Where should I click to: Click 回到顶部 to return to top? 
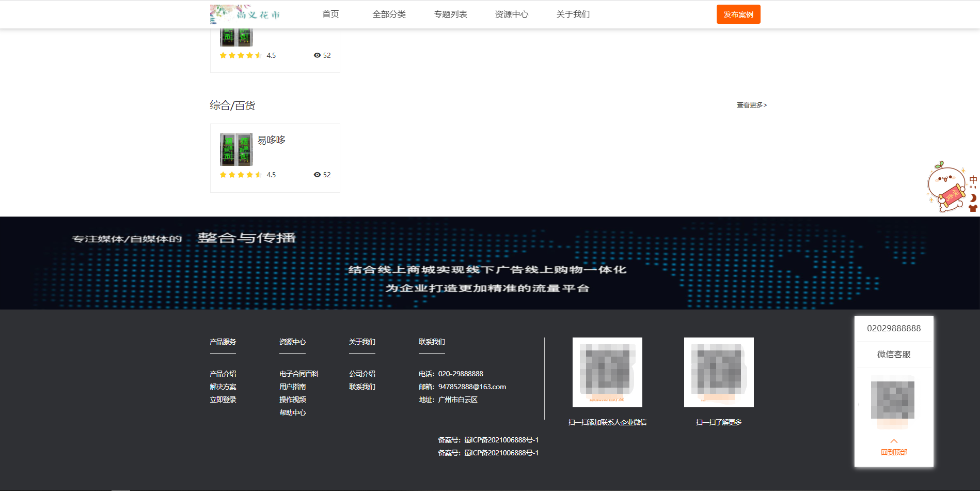(894, 452)
